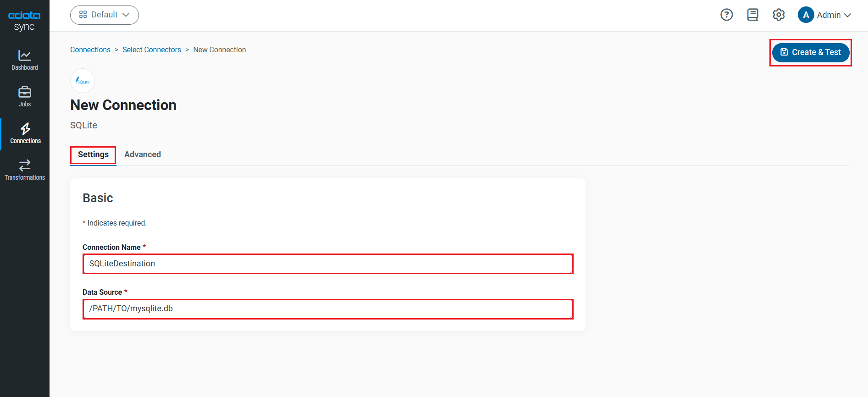This screenshot has width=868, height=397.
Task: Focus the Connection Name field
Action: click(x=328, y=264)
